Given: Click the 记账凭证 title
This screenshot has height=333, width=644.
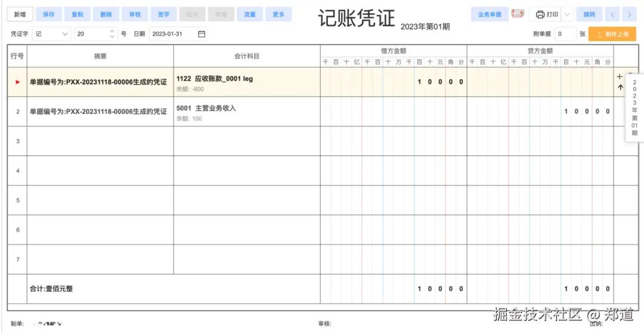Looking at the screenshot, I should [357, 18].
